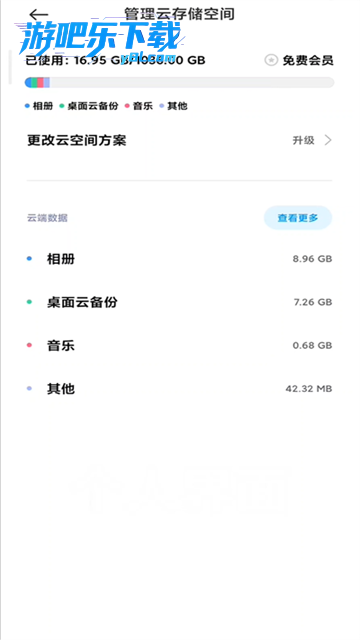Viewport: 360px width, 640px height.
Task: Expand upgrade chevron next to 升级
Action: 328,140
